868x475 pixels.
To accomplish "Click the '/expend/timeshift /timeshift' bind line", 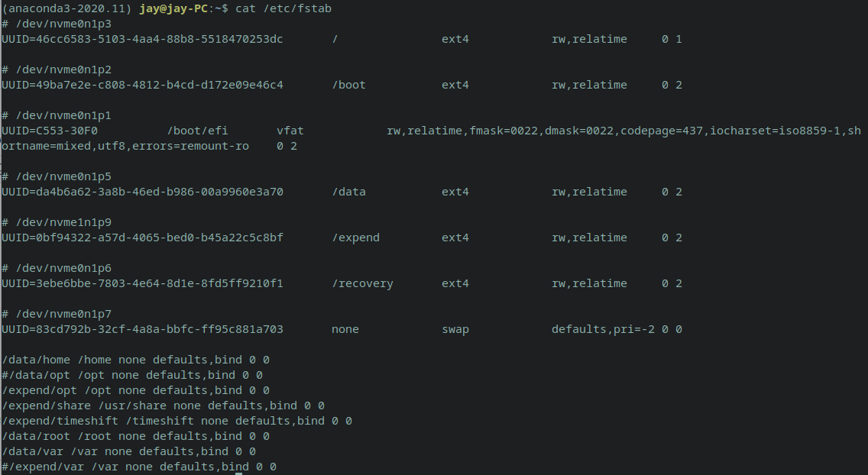I will pos(177,421).
